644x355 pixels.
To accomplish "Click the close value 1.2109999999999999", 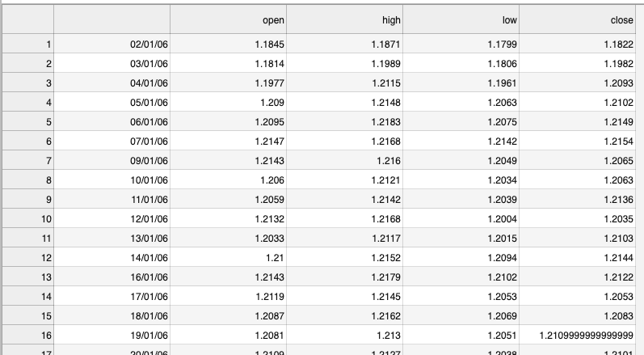I will click(578, 336).
